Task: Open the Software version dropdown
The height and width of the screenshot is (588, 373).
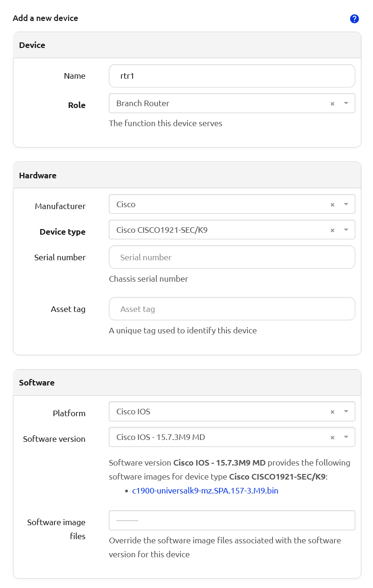Action: point(346,437)
